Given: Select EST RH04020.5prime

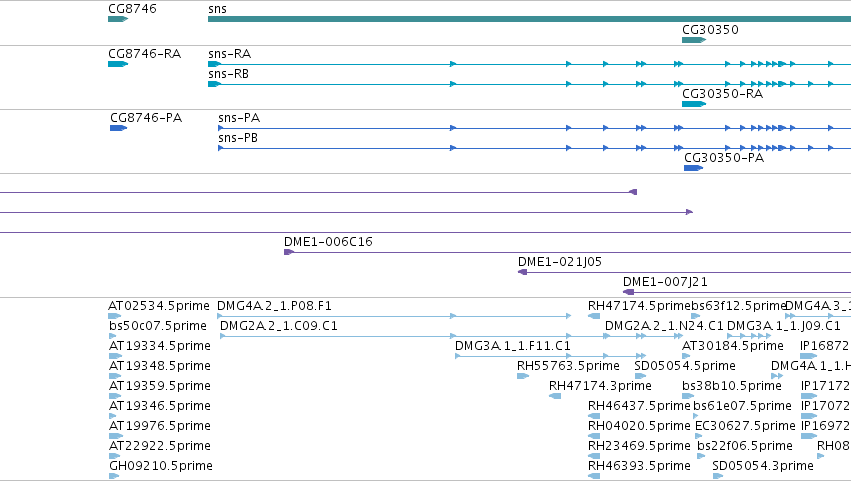Looking at the screenshot, I should point(639,426).
